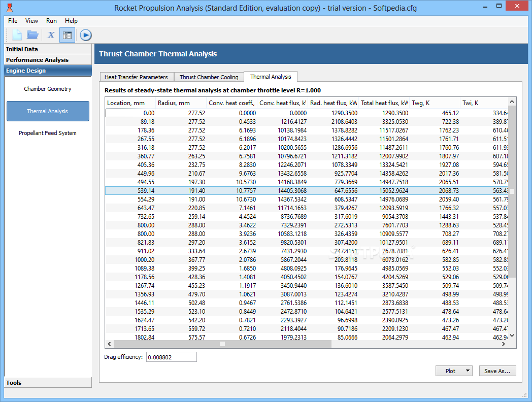Switch to Thrust Chamber Cooling tab
The height and width of the screenshot is (402, 532).
209,77
